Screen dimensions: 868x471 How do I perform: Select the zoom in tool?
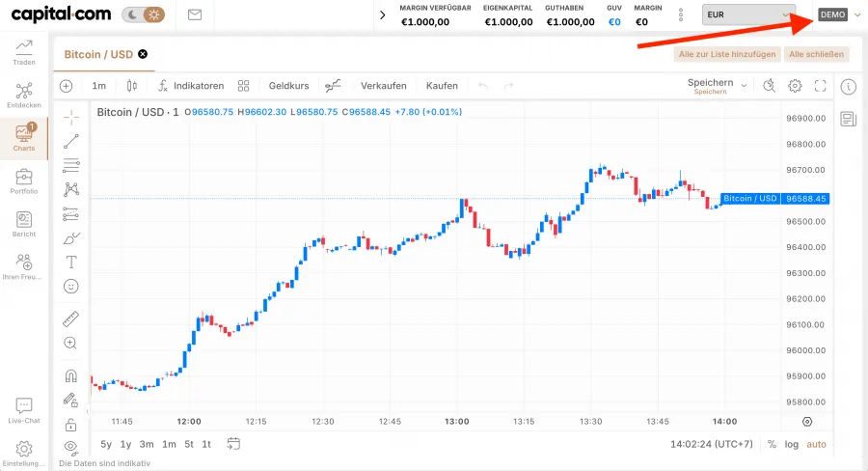click(70, 343)
